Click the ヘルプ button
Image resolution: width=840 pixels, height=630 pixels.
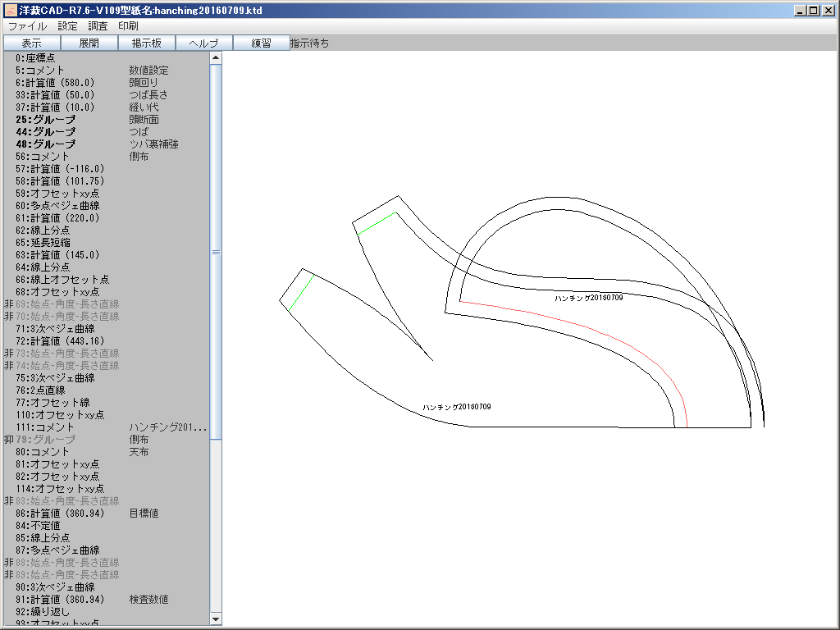[204, 43]
